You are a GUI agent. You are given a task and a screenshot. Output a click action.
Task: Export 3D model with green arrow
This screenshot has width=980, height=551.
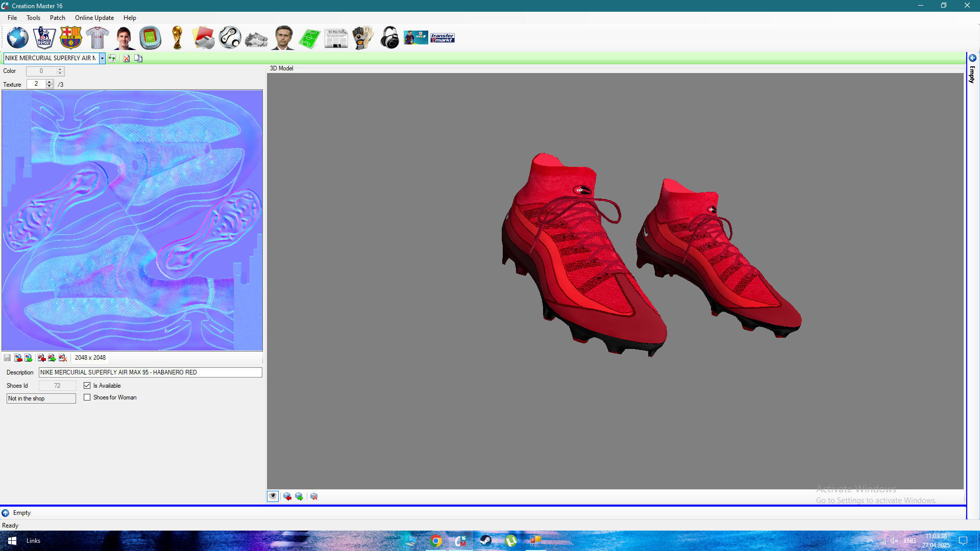[299, 496]
